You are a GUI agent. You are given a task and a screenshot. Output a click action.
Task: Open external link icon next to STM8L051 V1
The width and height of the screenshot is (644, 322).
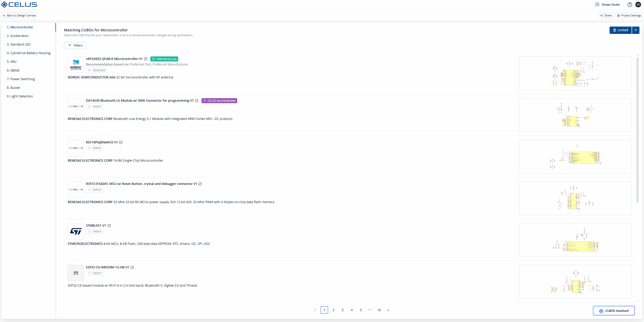pos(109,226)
